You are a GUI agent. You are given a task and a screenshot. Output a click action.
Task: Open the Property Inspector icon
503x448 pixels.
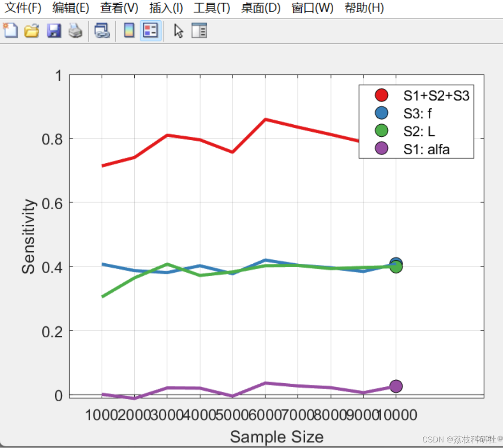(199, 31)
